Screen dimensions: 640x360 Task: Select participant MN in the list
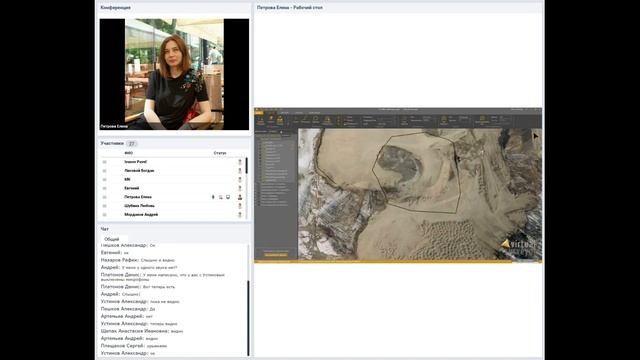click(173, 180)
